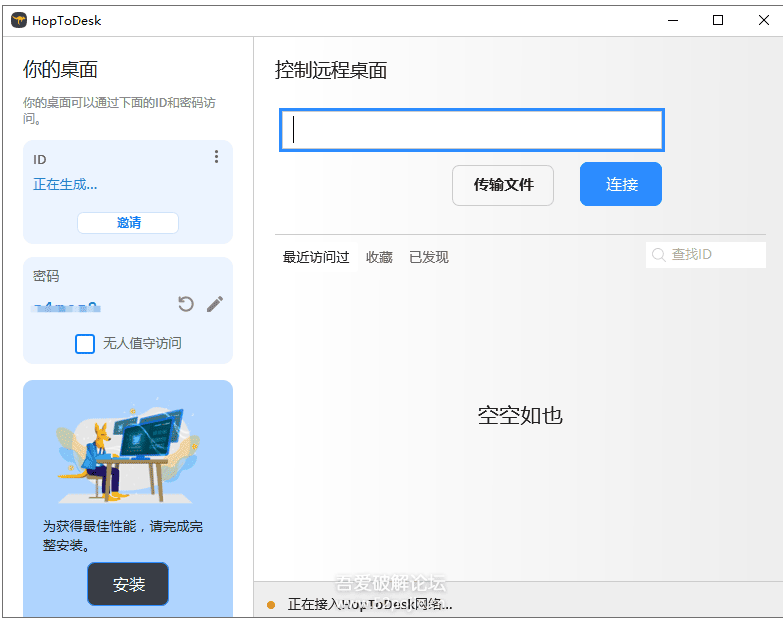Click the 传输文件 button

503,185
